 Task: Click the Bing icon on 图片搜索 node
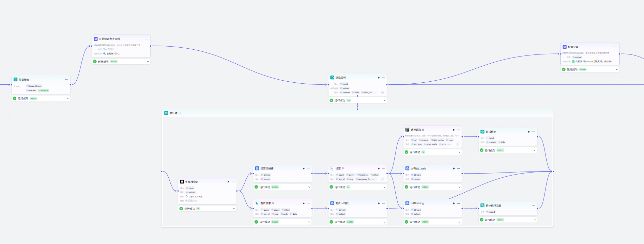click(x=257, y=203)
